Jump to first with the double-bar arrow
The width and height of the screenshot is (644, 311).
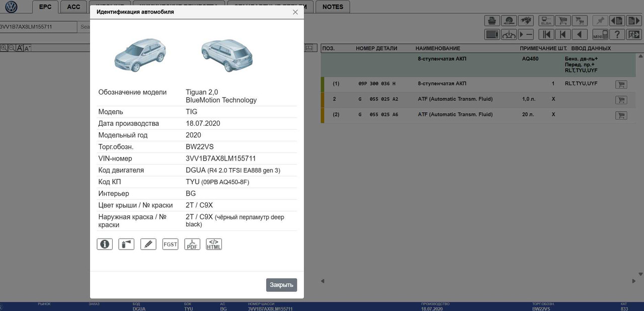pyautogui.click(x=546, y=34)
